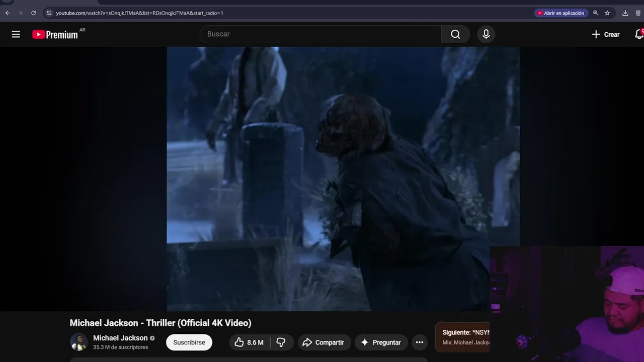Click the trash icon in browser toolbar
This screenshot has height=362, width=644.
(x=638, y=13)
